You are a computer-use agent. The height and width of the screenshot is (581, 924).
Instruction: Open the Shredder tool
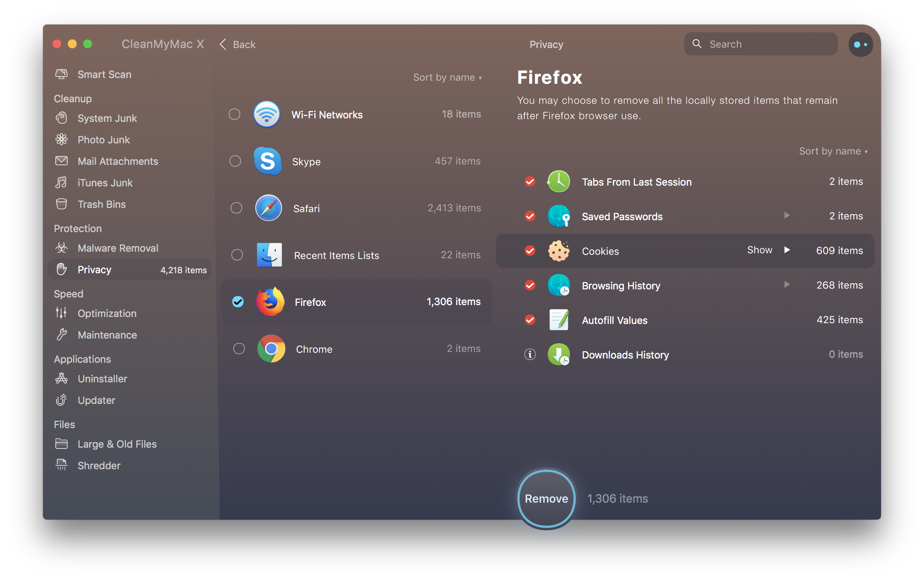(99, 465)
